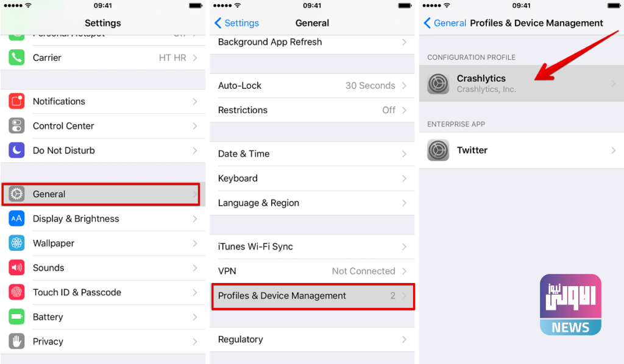Tap the Privacy hand icon

pos(16,341)
